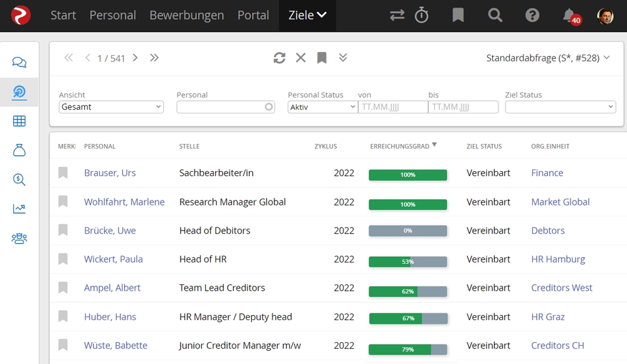The height and width of the screenshot is (364, 627).
Task: Toggle bookmark flag for Wüste, Babette
Action: [x=63, y=345]
